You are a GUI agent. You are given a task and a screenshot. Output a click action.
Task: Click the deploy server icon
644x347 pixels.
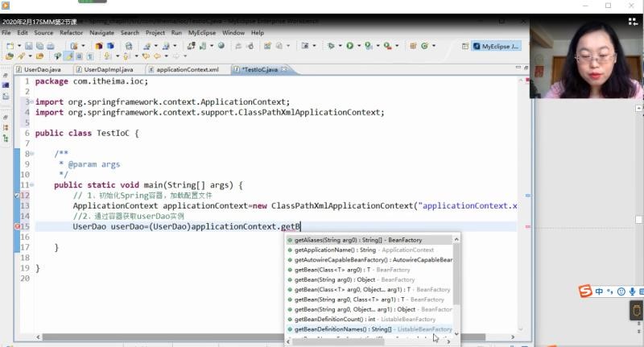click(x=191, y=46)
